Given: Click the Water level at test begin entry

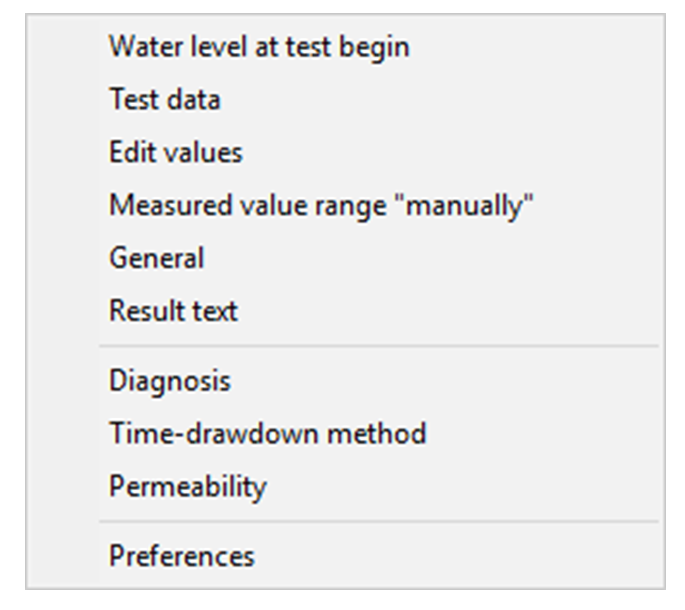Looking at the screenshot, I should click(x=259, y=47).
